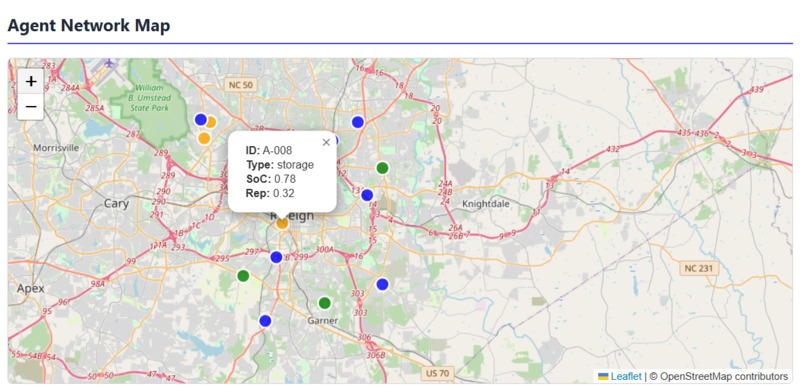Click the Cary label on the map
The height and width of the screenshot is (388, 806).
click(116, 204)
